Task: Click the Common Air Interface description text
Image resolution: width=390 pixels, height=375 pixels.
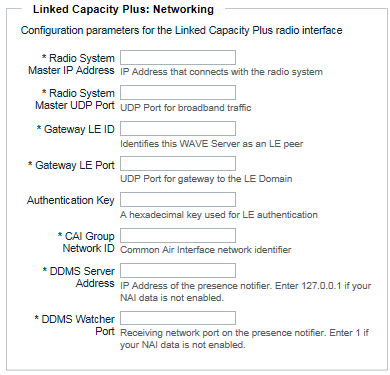Action: point(206,250)
